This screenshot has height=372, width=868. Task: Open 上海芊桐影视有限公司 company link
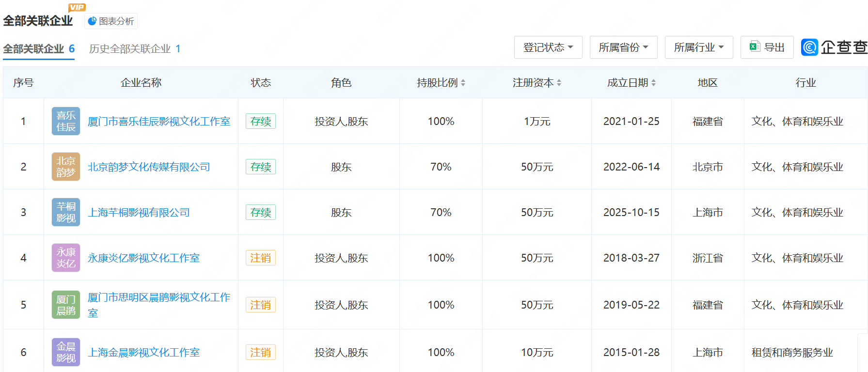click(x=139, y=213)
